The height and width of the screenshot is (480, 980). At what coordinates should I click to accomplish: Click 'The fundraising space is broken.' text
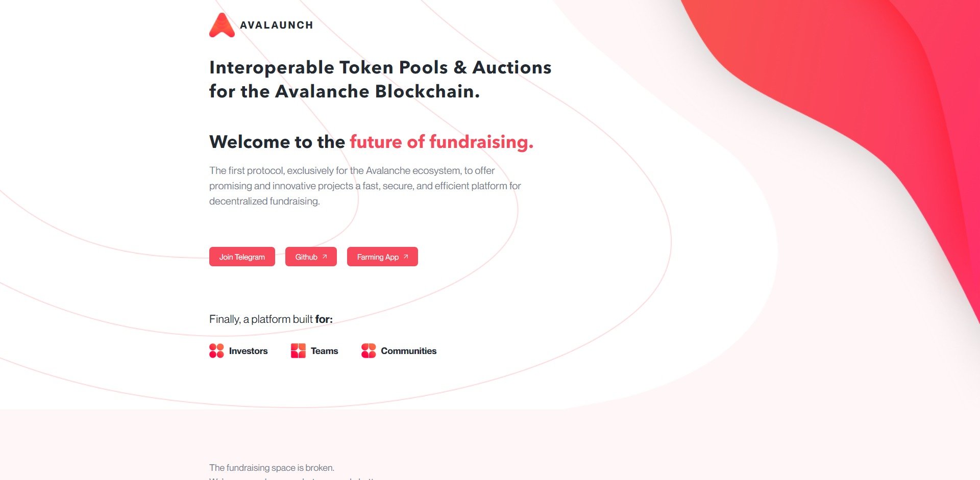(272, 468)
